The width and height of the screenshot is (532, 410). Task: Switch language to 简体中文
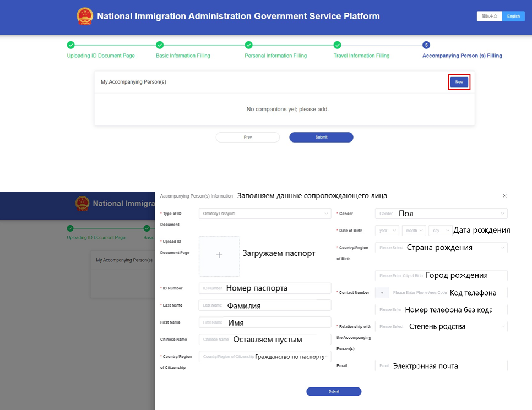[489, 17]
